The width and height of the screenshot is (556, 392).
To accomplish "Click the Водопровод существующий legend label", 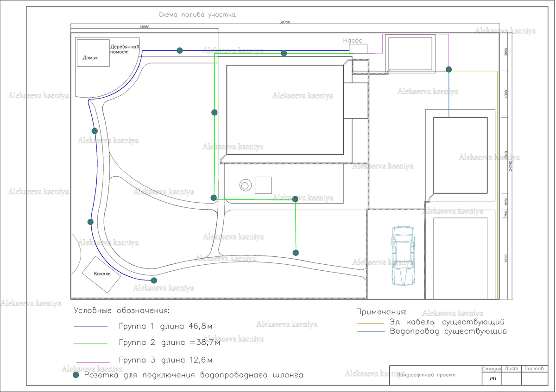I will [x=449, y=332].
